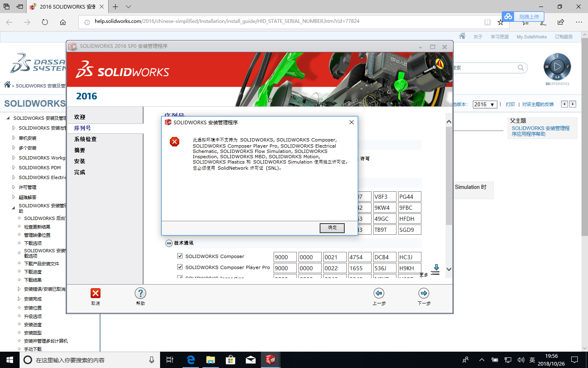Click the installer panel vertical scrollbar thumb
Image resolution: width=588 pixels, height=368 pixels.
pyautogui.click(x=449, y=176)
